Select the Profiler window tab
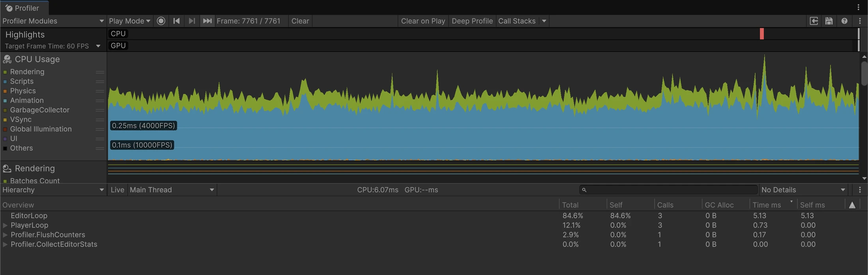868x275 pixels. [x=24, y=8]
